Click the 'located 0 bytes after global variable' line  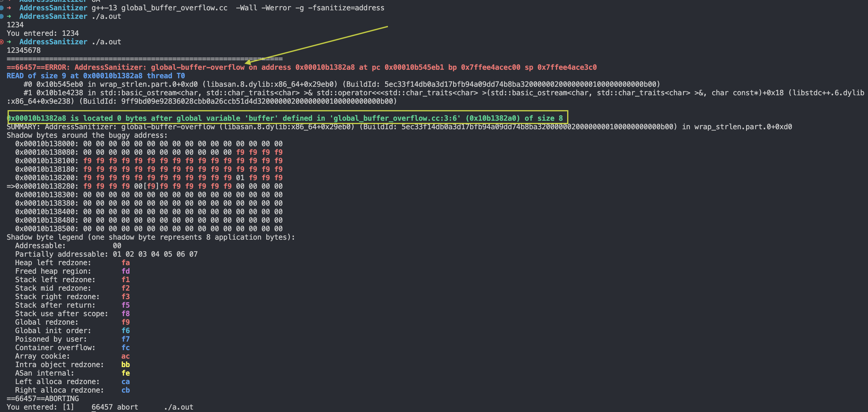click(x=285, y=118)
